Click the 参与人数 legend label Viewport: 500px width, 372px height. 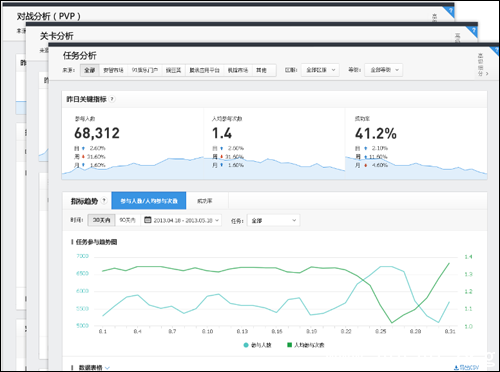pos(261,345)
